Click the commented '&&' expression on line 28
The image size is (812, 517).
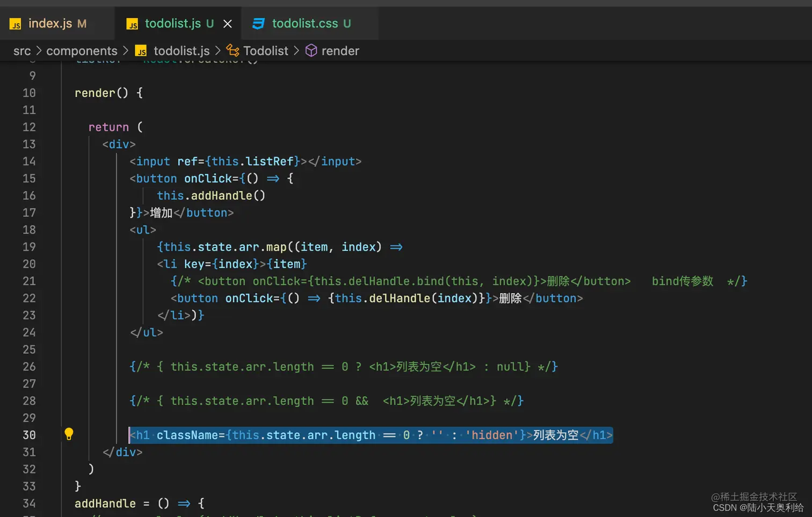point(327,402)
